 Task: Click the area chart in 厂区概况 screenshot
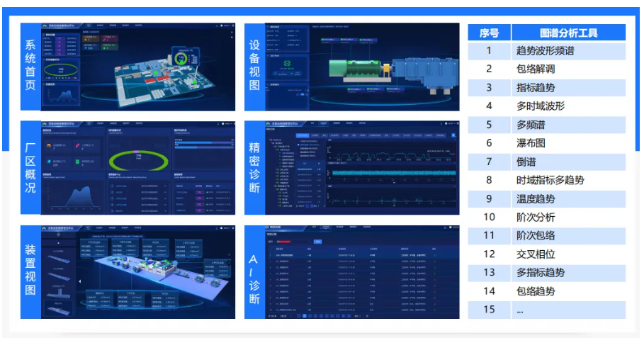pyautogui.click(x=74, y=196)
